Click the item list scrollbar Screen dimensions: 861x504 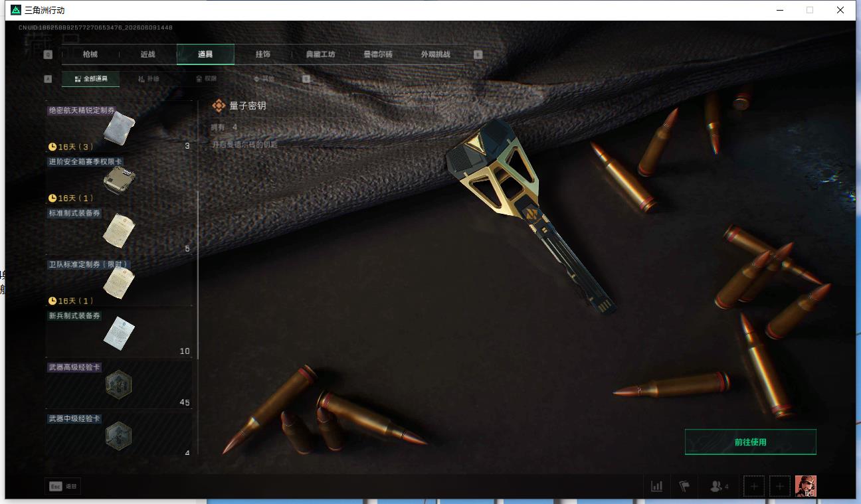198,274
